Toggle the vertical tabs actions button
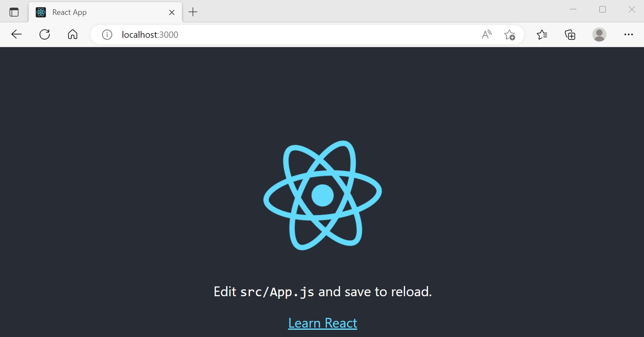The width and height of the screenshot is (644, 337). coord(14,12)
